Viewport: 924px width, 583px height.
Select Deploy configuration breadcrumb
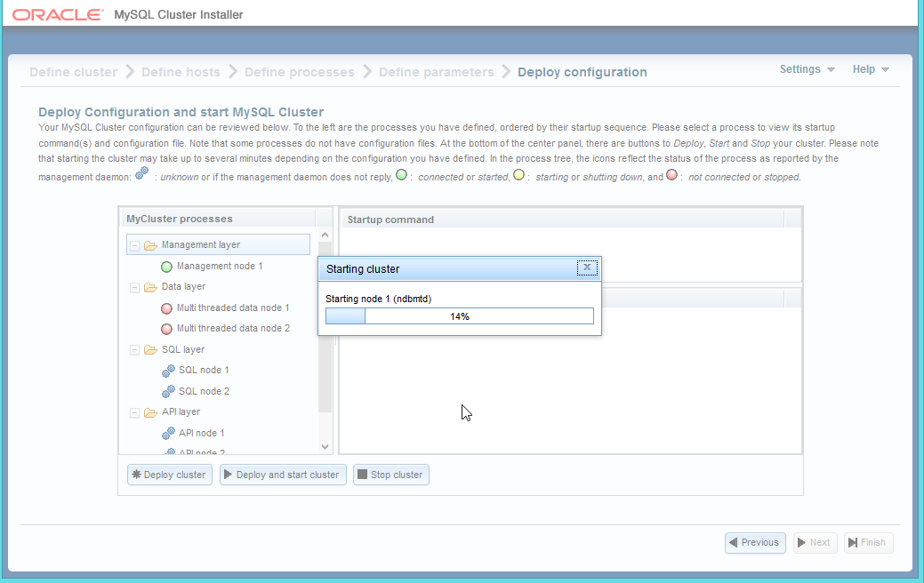583,72
